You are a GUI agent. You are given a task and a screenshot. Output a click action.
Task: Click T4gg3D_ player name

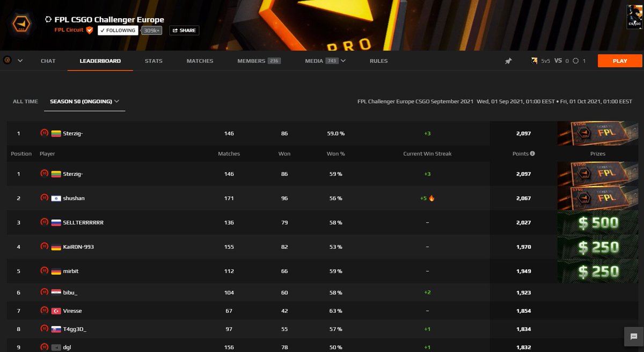tap(75, 329)
